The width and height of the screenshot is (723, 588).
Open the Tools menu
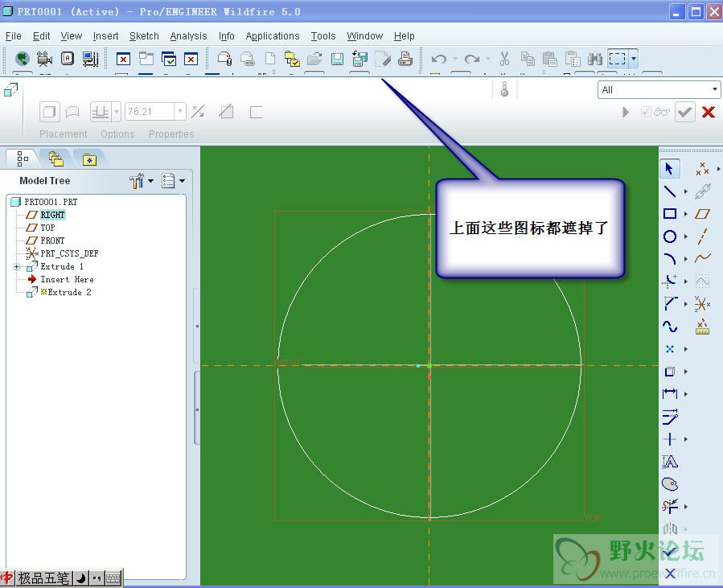tap(322, 36)
